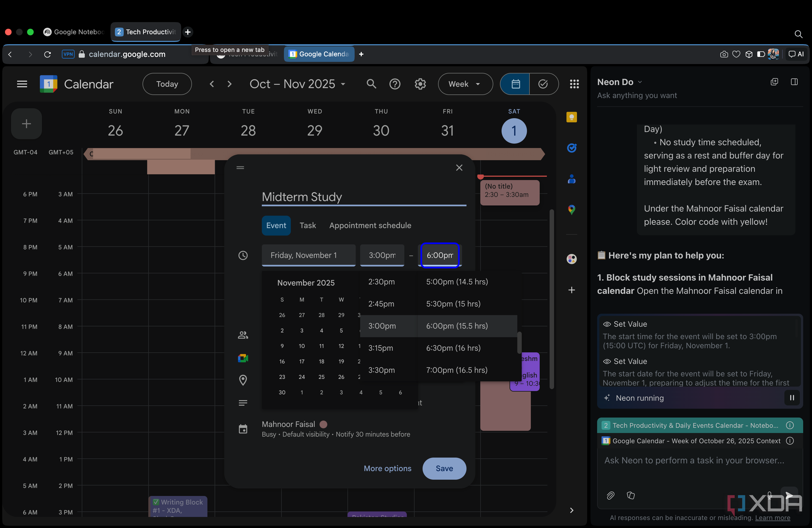Toggle the Neon sidebar panel layout

794,82
